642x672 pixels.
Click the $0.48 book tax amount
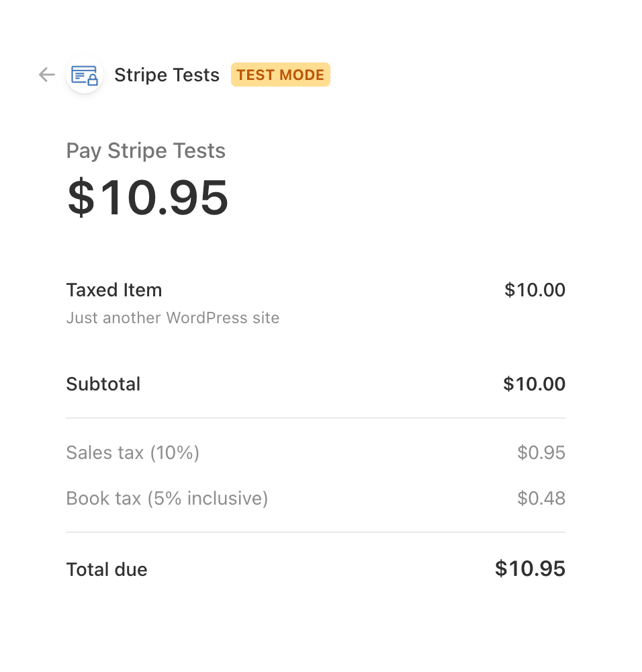click(541, 499)
